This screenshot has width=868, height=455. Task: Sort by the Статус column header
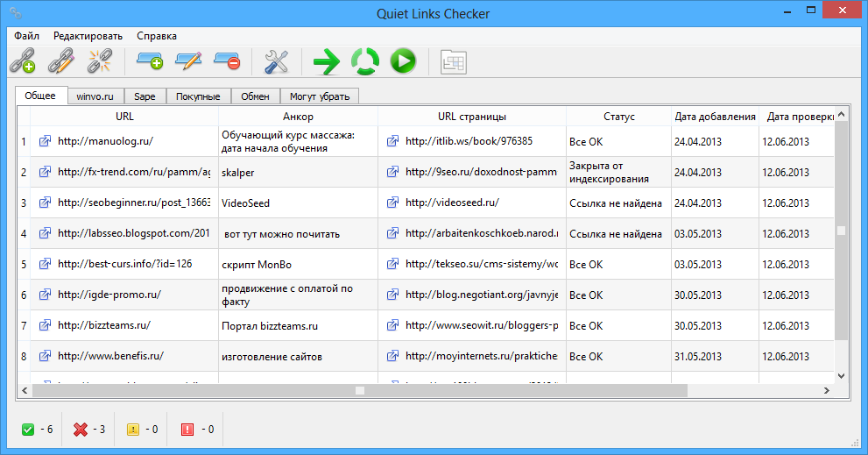[619, 117]
